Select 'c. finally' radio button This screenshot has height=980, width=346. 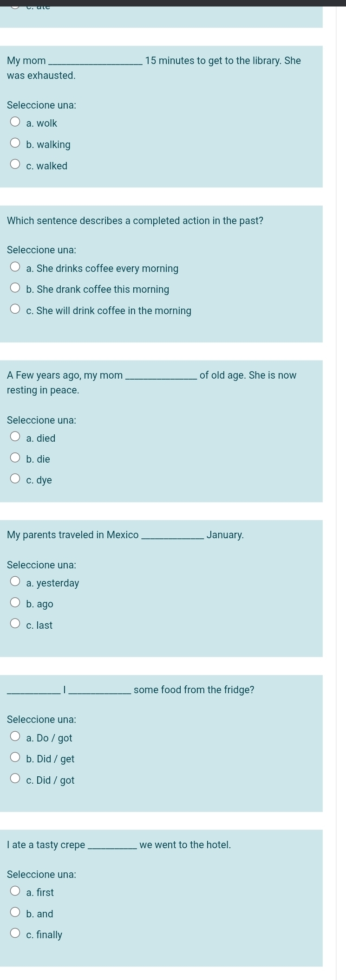tap(15, 934)
